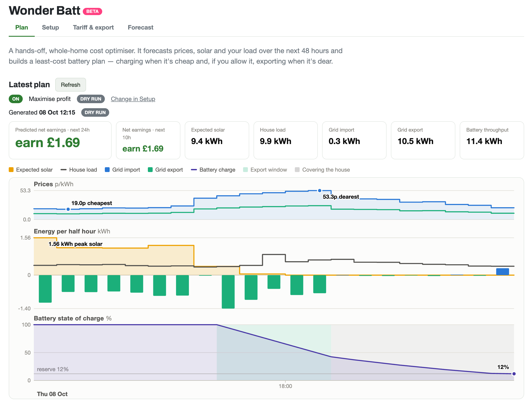Click the Latest plan heading
The image size is (532, 400).
click(x=29, y=84)
